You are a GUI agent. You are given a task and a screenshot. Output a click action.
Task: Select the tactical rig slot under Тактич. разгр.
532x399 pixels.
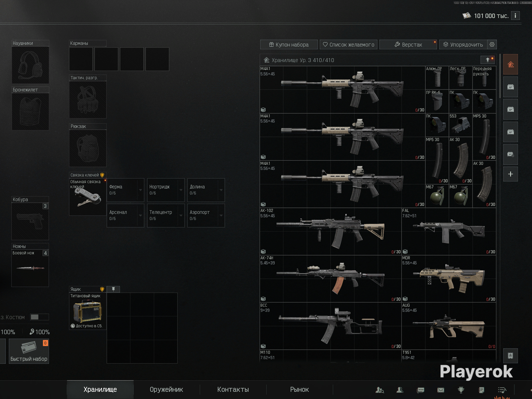coord(88,100)
